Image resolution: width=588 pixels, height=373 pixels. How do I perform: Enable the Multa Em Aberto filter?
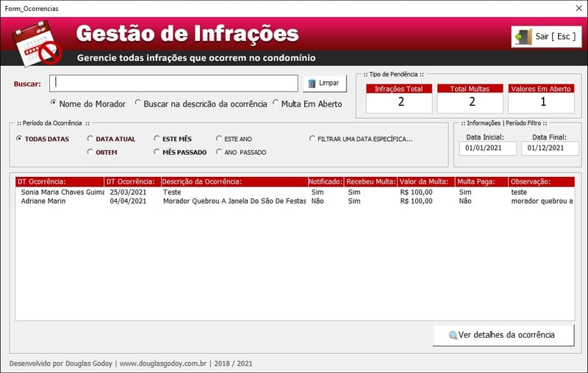point(276,104)
